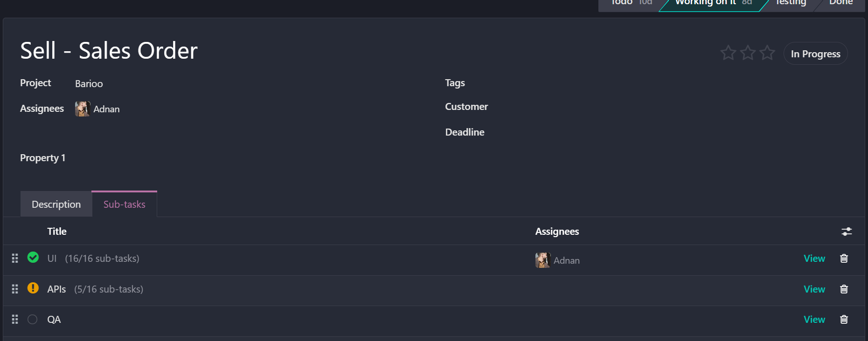Screen dimensions: 868x341
Task: Set priority to first star
Action: click(x=728, y=53)
